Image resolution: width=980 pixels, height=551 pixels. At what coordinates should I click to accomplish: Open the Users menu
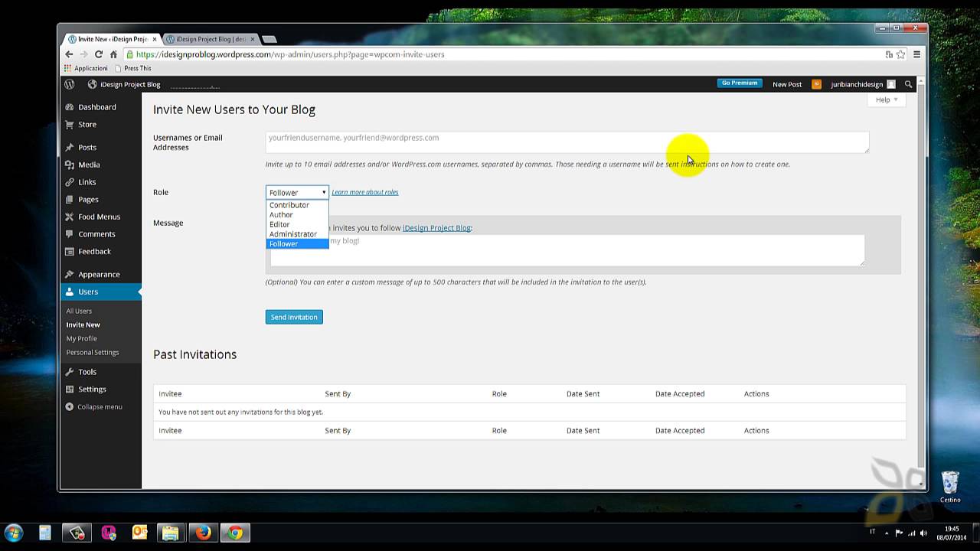101,292
